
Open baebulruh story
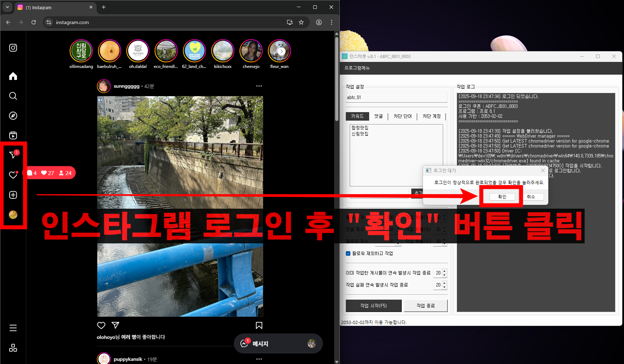109,51
